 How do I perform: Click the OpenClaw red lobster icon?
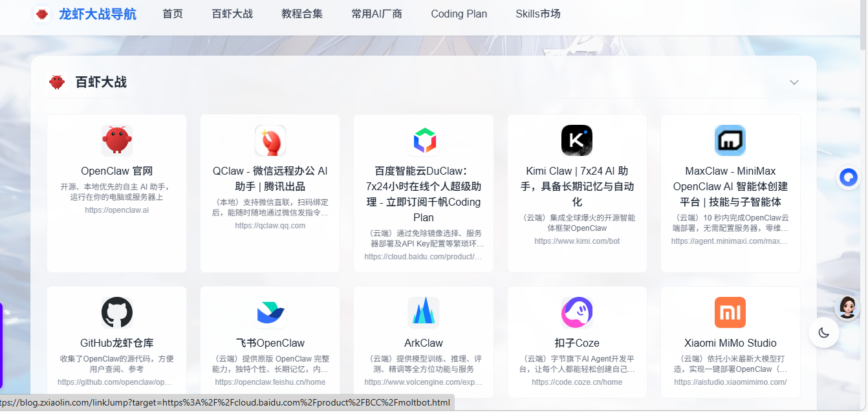point(117,140)
